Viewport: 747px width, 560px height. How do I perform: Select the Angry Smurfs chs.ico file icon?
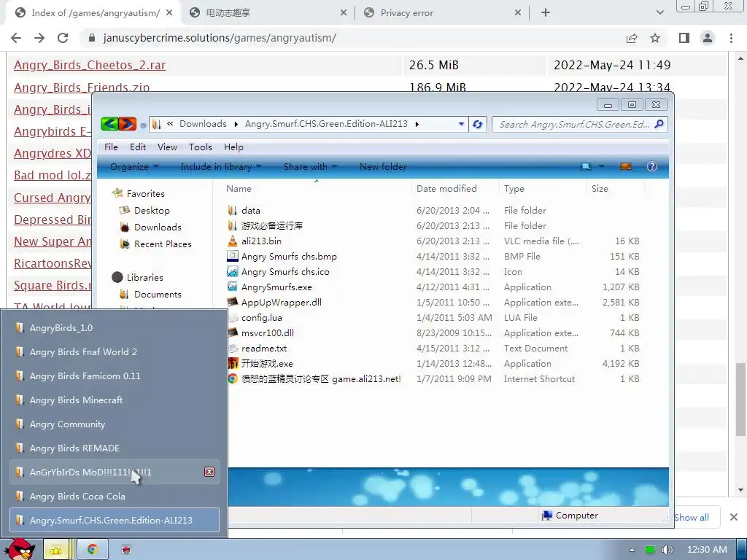pos(232,271)
